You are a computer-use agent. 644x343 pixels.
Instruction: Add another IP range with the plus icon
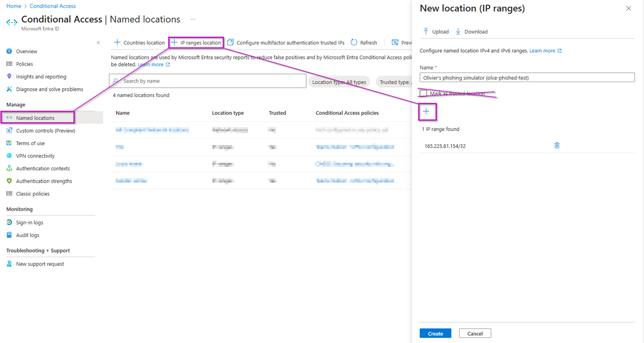[427, 112]
